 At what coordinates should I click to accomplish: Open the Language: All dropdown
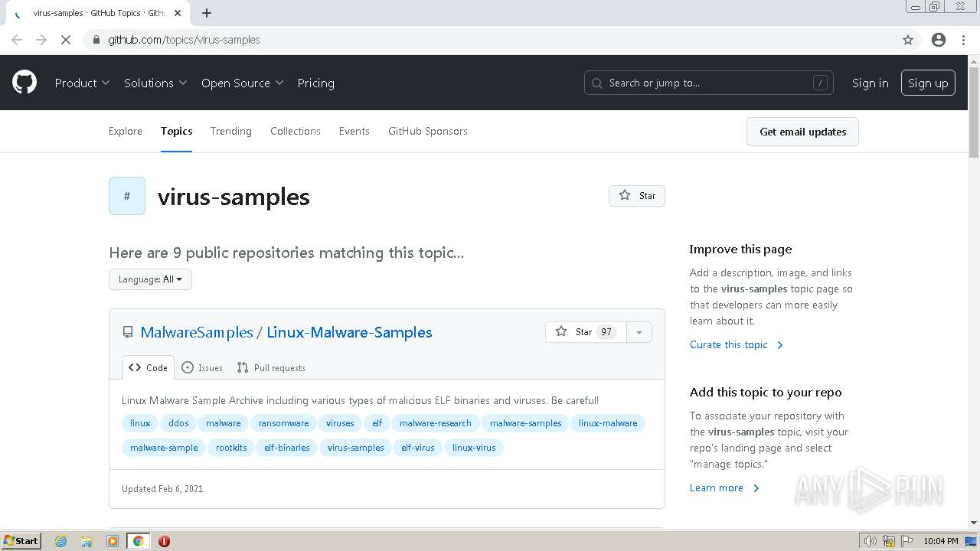click(x=150, y=279)
